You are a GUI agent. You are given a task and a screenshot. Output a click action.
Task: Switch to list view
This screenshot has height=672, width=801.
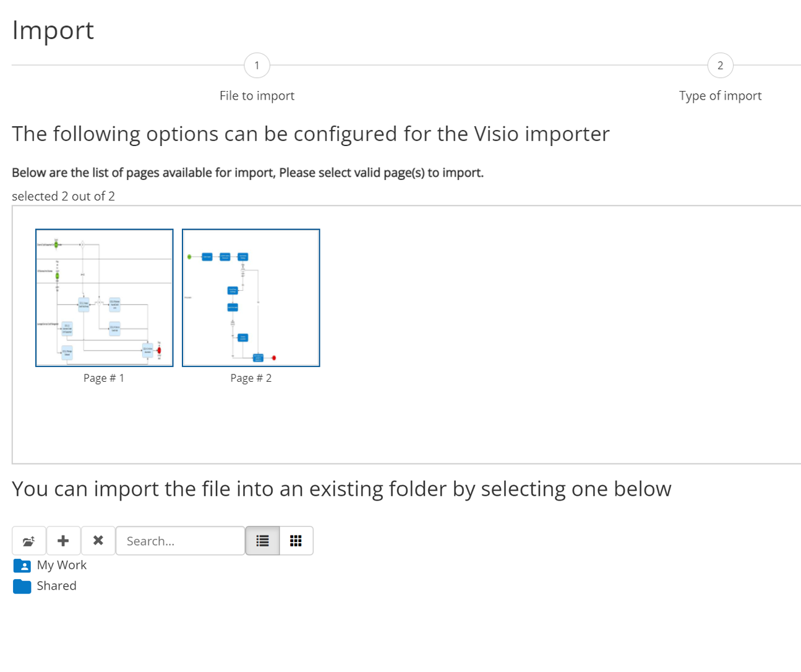point(262,541)
